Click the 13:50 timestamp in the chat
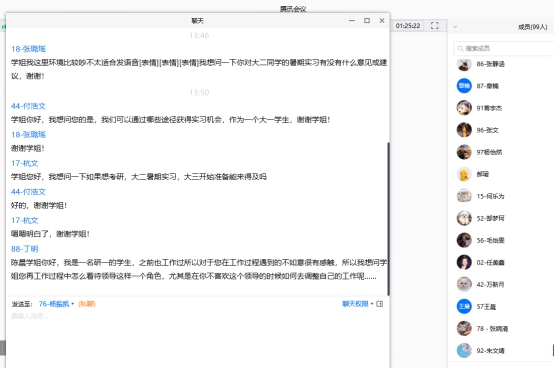Image resolution: width=554 pixels, height=368 pixels. (x=199, y=93)
